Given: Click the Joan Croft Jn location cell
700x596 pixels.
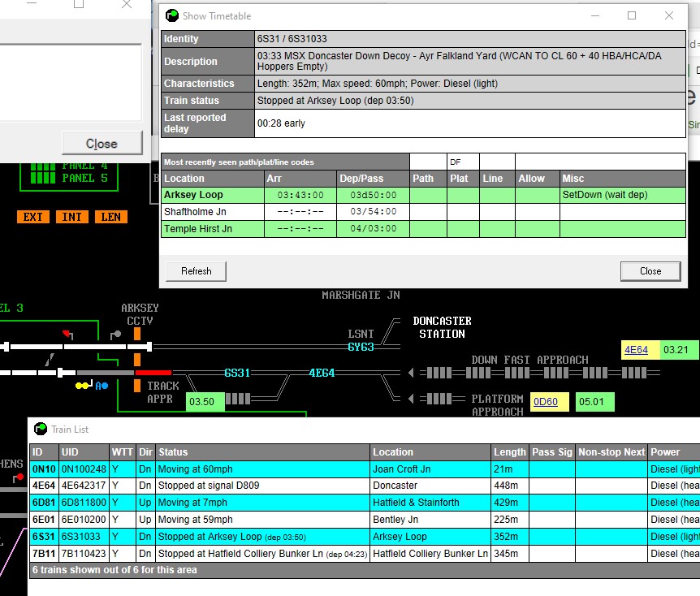Looking at the screenshot, I should point(430,469).
